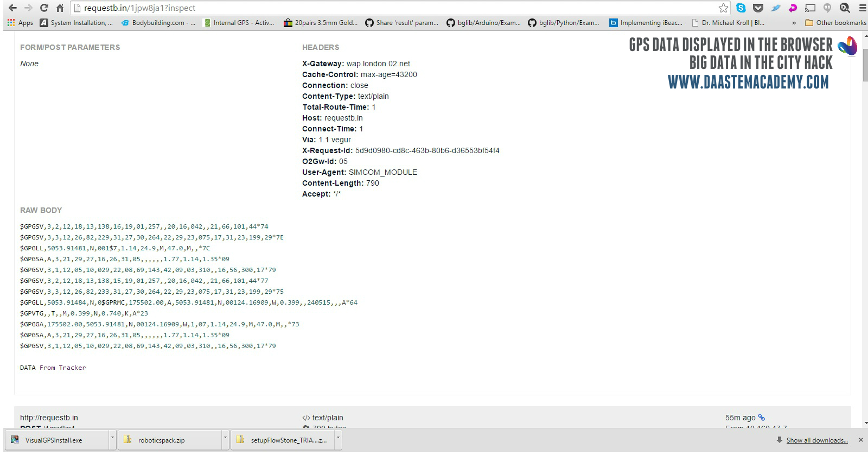Click the blue bird extension icon
Screen dimensions: 868x467
[x=776, y=8]
